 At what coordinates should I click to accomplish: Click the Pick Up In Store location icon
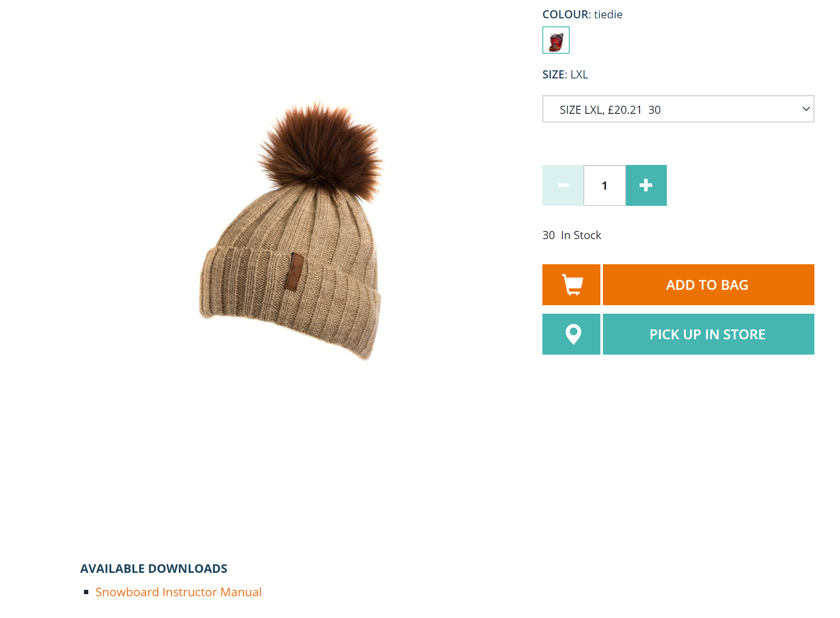[572, 333]
